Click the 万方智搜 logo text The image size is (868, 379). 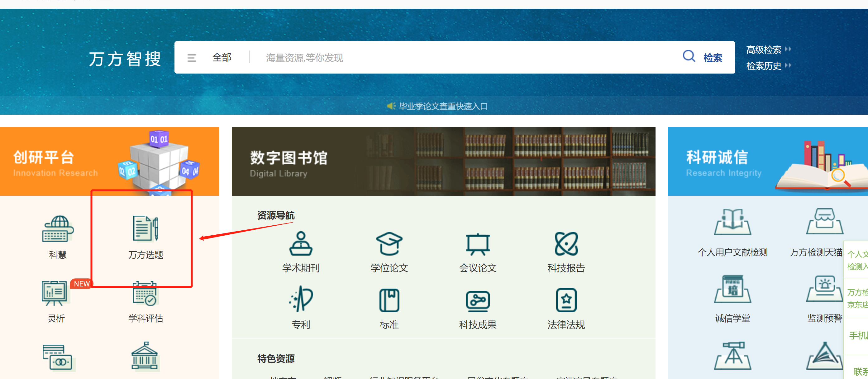click(x=125, y=59)
